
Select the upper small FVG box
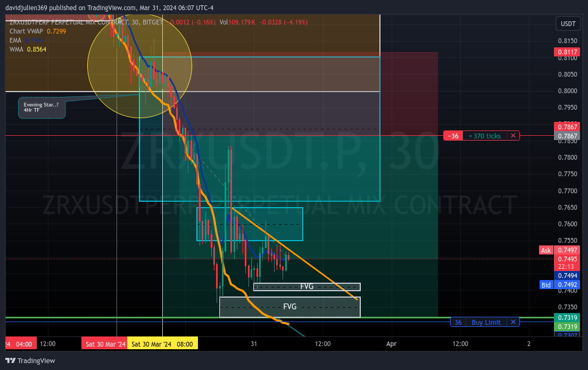point(307,287)
